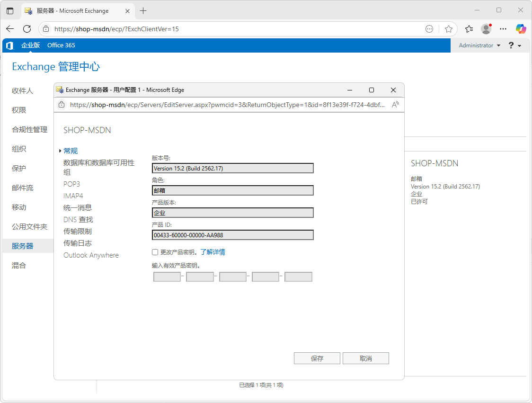View popup window site lock icon
This screenshot has height=403, width=532.
pyautogui.click(x=62, y=105)
